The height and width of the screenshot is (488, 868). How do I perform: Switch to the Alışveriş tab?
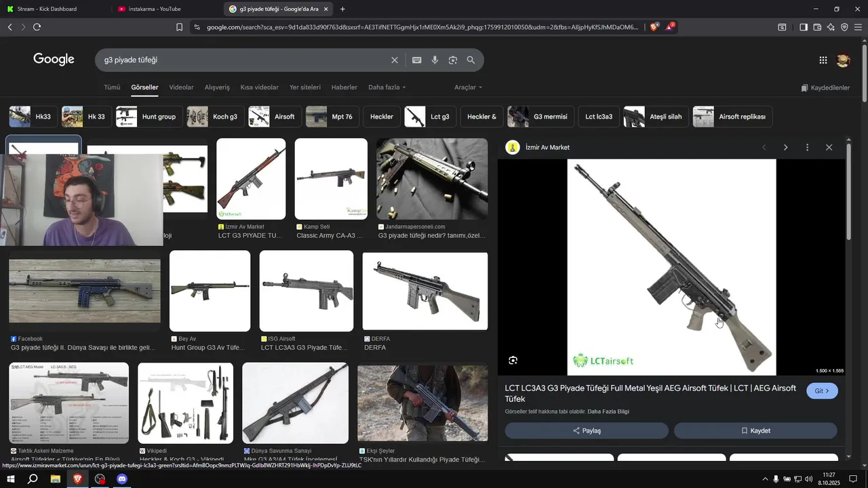[217, 87]
